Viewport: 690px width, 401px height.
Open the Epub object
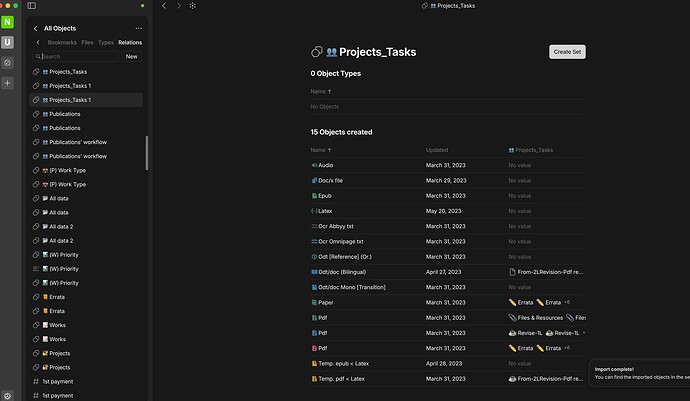point(325,195)
